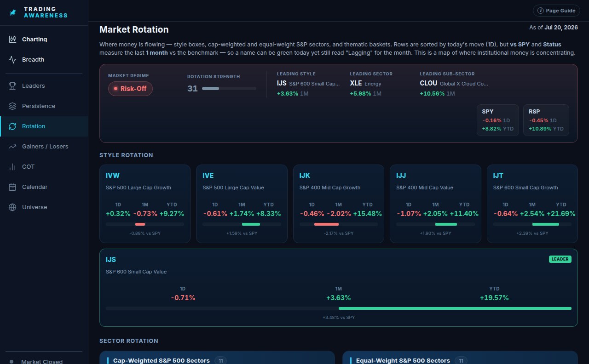
Task: Open the Leaders page
Action: coord(44,86)
